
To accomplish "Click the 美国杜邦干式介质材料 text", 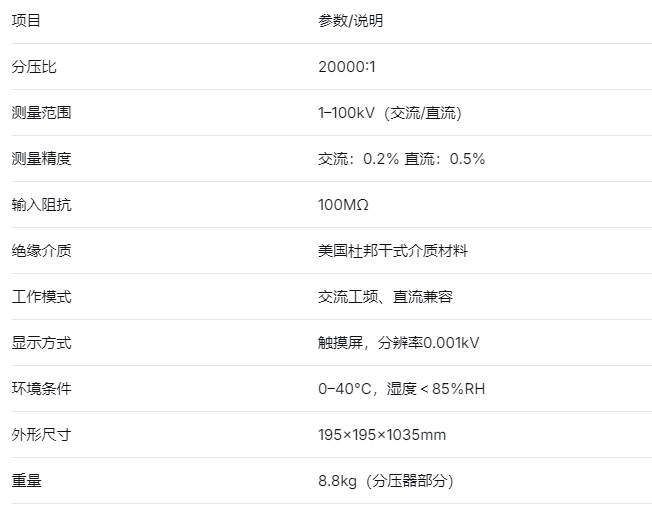I will pyautogui.click(x=392, y=251).
